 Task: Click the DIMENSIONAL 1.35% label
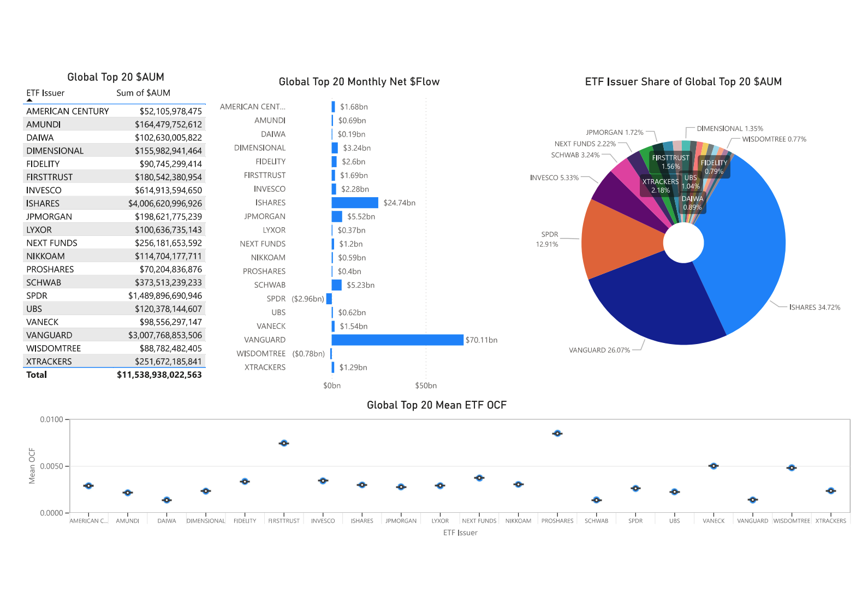(x=730, y=129)
